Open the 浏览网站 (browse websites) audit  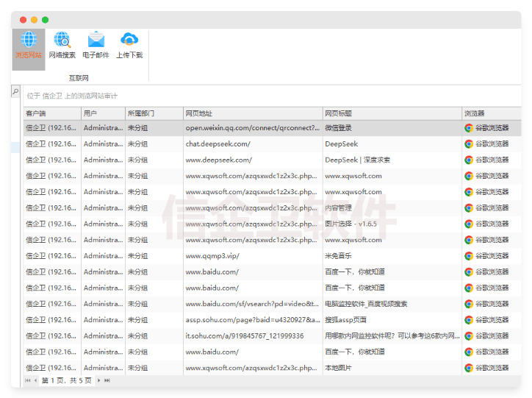pyautogui.click(x=28, y=46)
